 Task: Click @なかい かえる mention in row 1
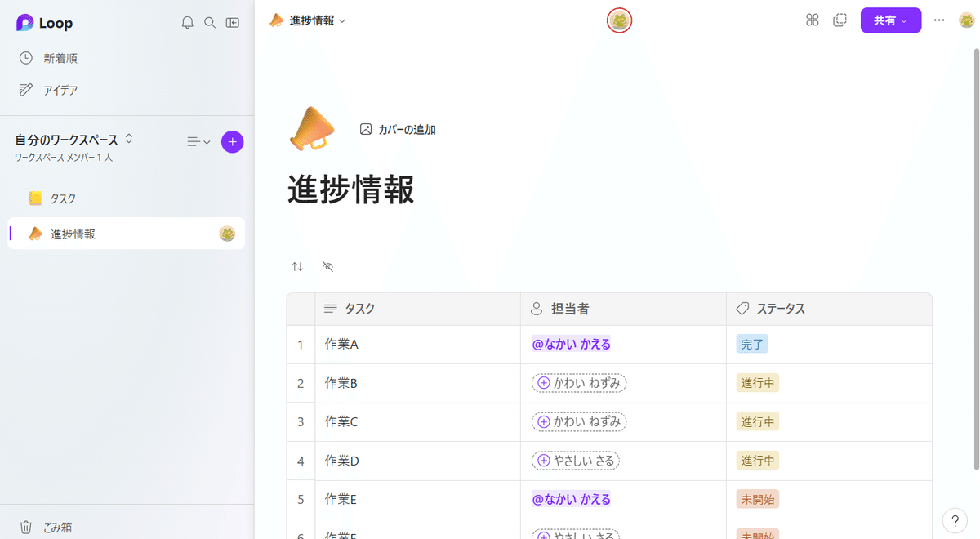pyautogui.click(x=571, y=345)
